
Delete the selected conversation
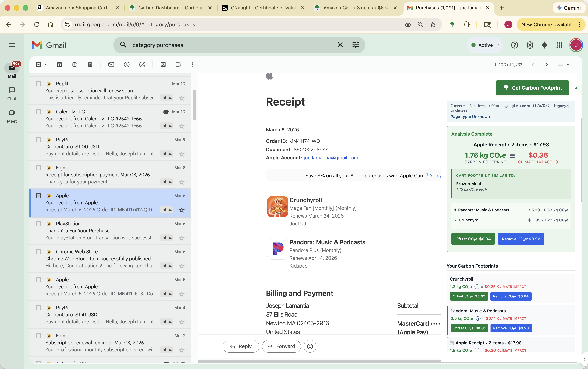pyautogui.click(x=90, y=64)
